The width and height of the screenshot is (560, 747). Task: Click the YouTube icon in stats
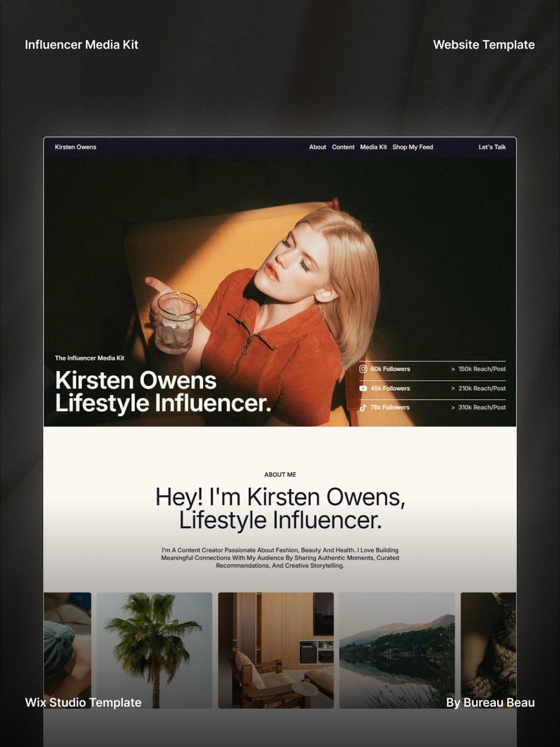tap(363, 388)
